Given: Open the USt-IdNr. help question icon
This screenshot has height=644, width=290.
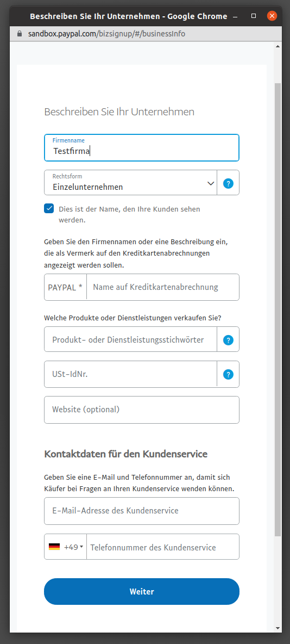Looking at the screenshot, I should (x=228, y=374).
